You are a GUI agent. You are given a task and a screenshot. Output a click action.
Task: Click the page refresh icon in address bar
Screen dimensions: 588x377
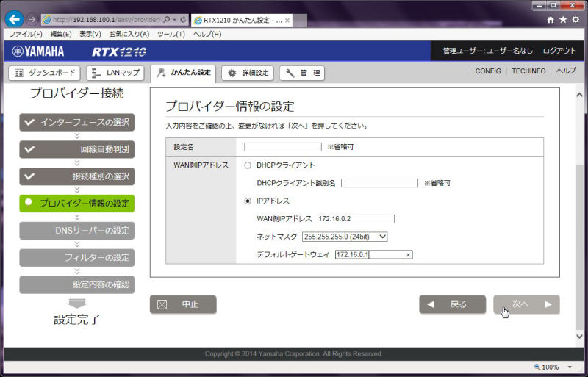coord(183,20)
